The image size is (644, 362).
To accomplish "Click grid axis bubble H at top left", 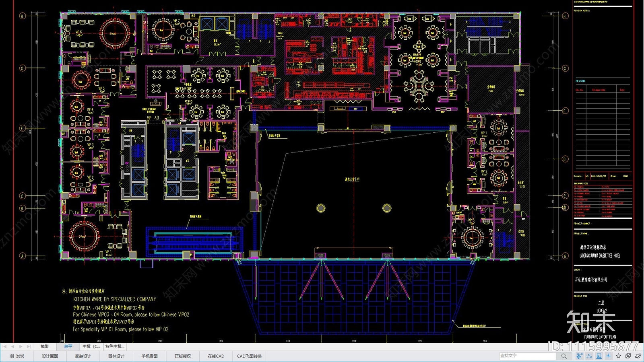I will [23, 16].
